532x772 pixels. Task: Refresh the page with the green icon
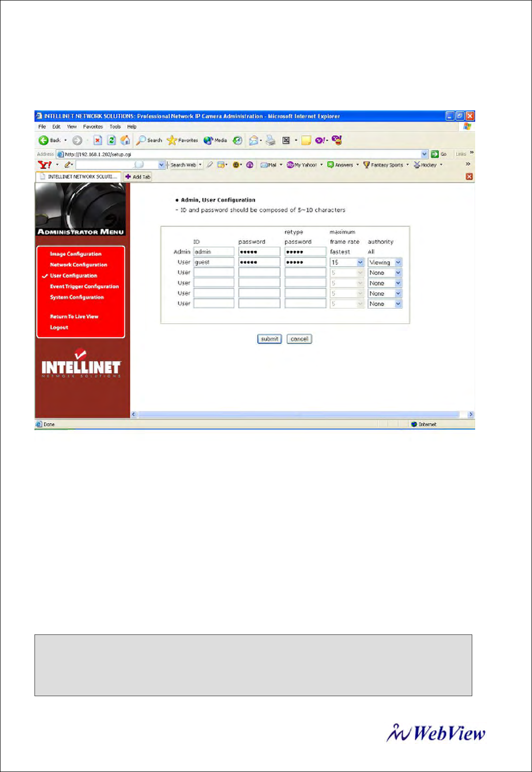coord(111,140)
